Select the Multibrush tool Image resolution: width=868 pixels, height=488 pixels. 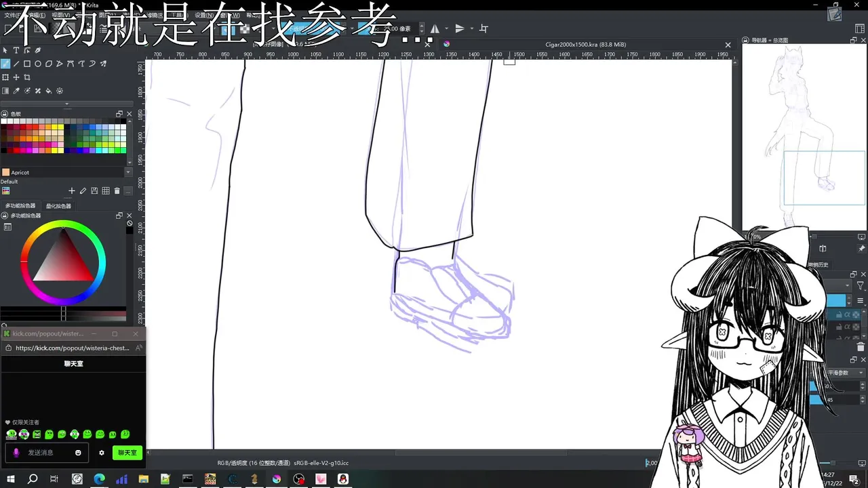(103, 64)
